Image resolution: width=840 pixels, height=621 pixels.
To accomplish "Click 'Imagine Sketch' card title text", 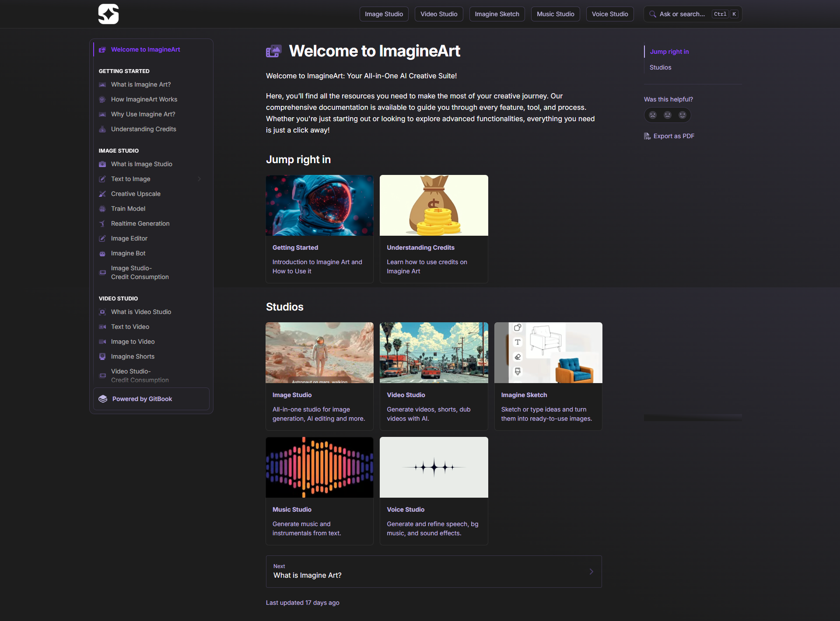I will click(524, 395).
